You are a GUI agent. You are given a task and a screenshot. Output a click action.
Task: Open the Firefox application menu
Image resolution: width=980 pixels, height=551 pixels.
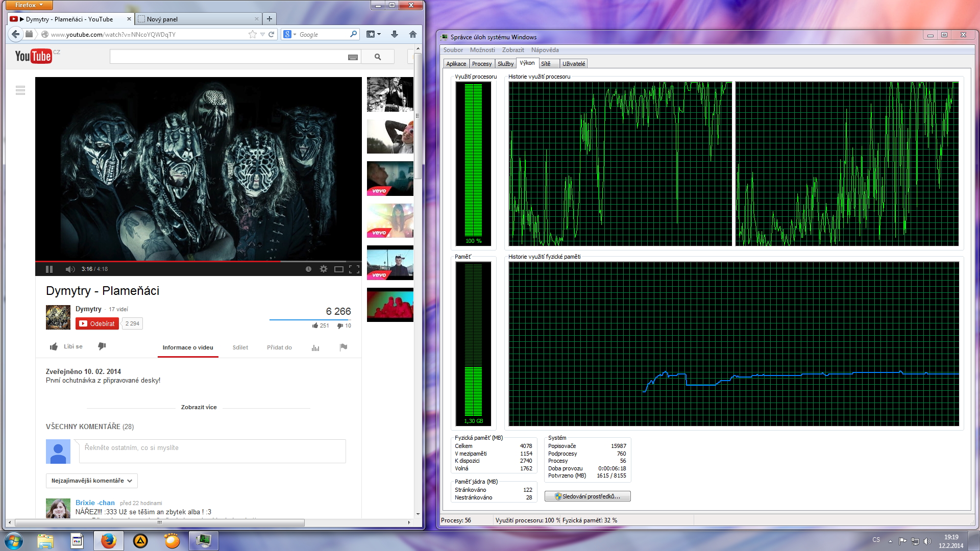point(30,5)
